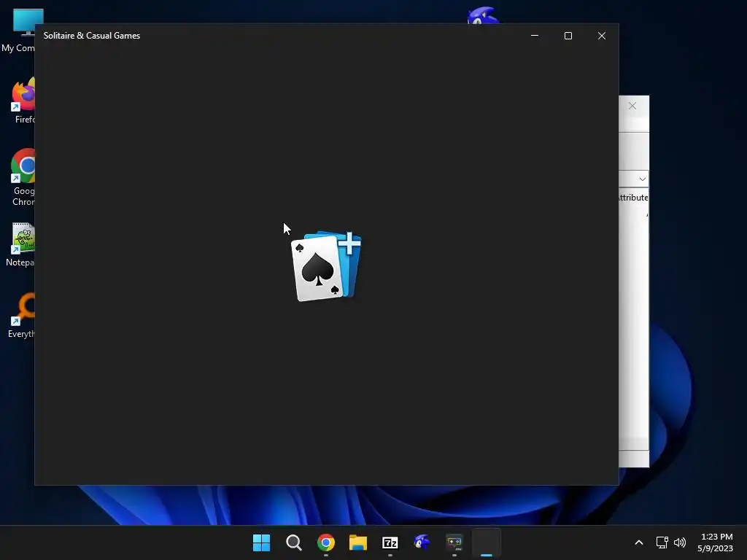Select the Notepad++ desktop shortcut
747x560 pixels.
[20, 245]
